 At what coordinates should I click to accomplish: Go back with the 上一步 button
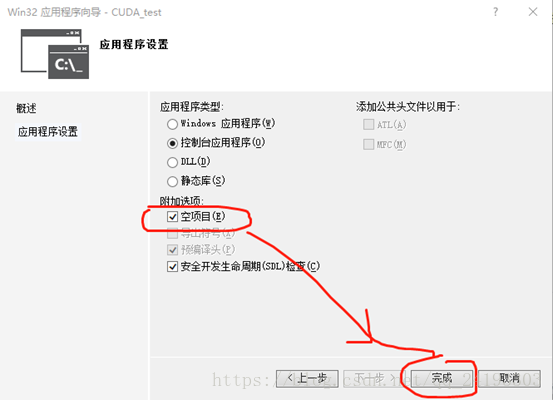click(x=307, y=378)
